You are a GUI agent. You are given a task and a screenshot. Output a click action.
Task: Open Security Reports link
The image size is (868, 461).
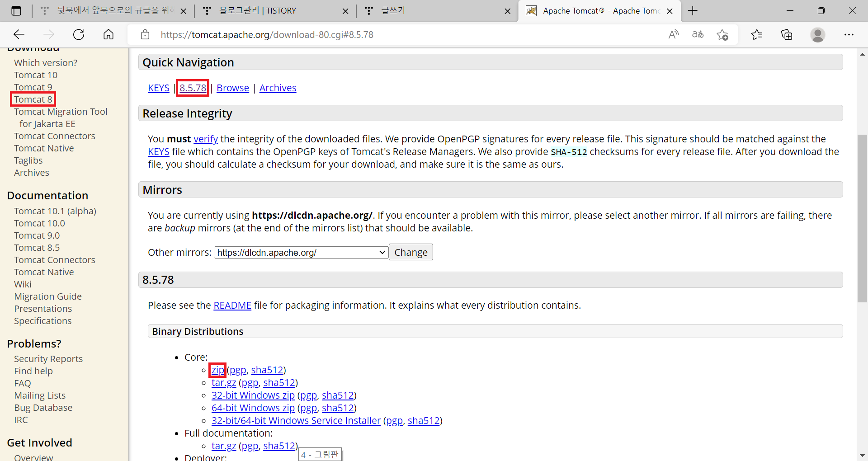48,358
